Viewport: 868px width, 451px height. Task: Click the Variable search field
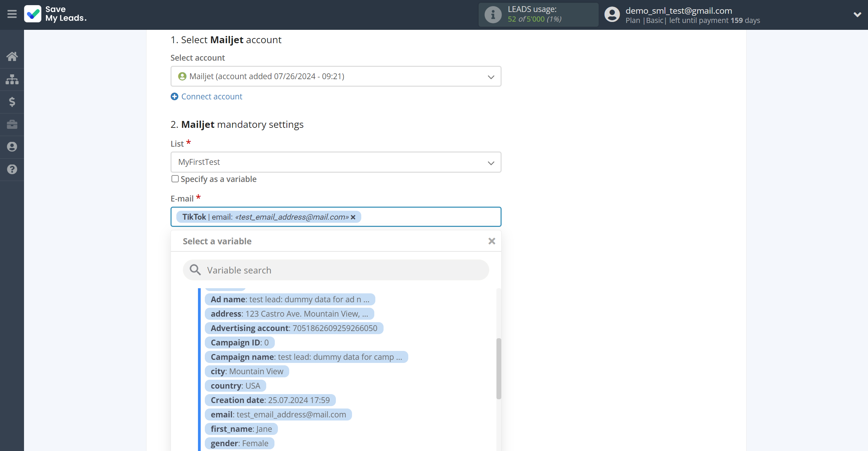336,270
